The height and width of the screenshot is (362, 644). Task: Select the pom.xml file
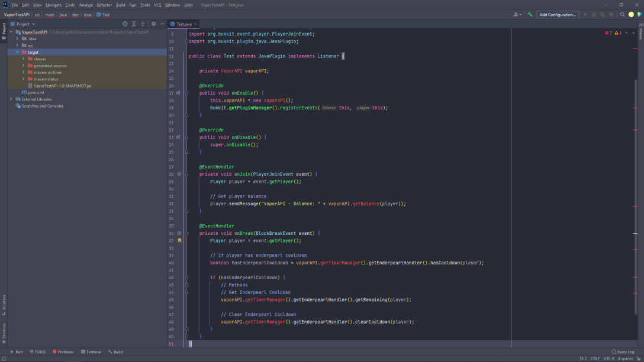[33, 92]
